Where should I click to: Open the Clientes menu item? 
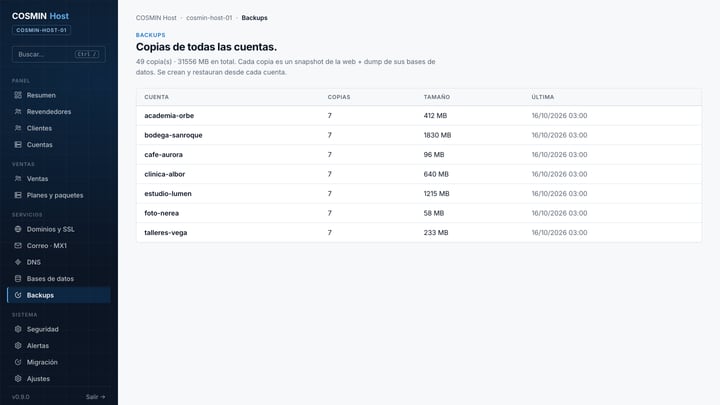(59, 128)
